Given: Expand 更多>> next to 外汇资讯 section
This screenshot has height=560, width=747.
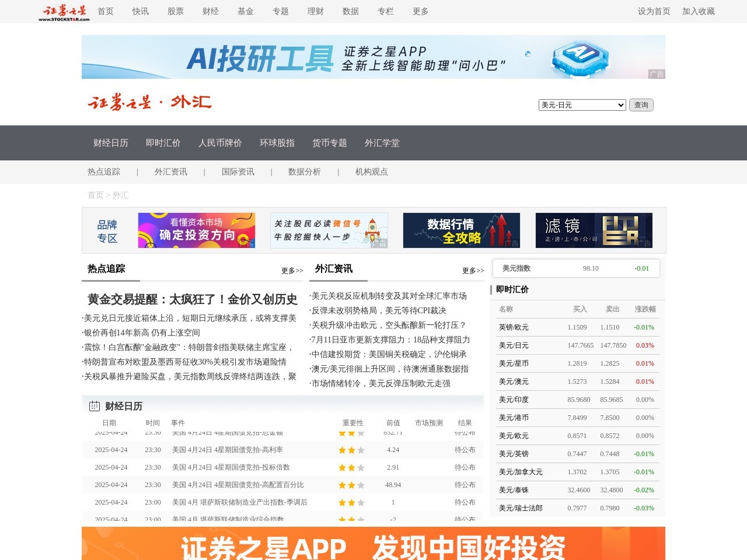Looking at the screenshot, I should tap(473, 270).
